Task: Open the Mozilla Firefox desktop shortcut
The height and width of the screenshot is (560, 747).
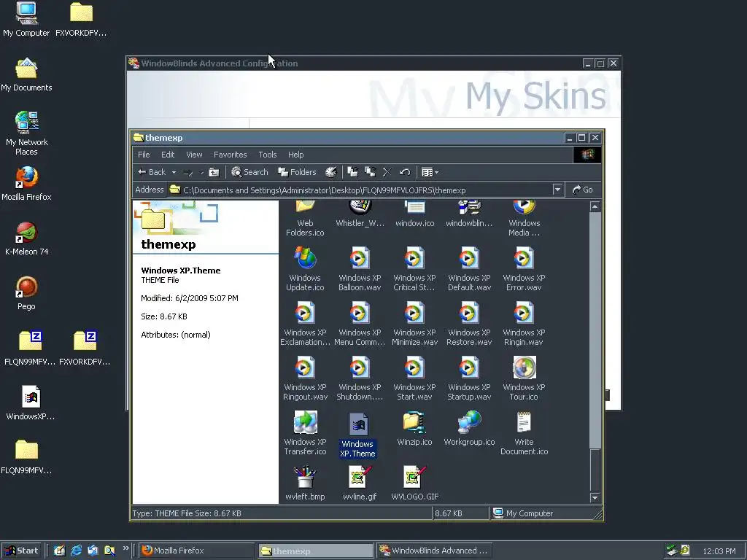Action: point(26,184)
